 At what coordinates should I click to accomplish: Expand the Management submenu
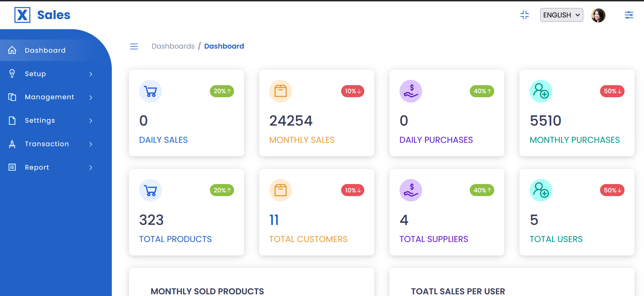(50, 97)
